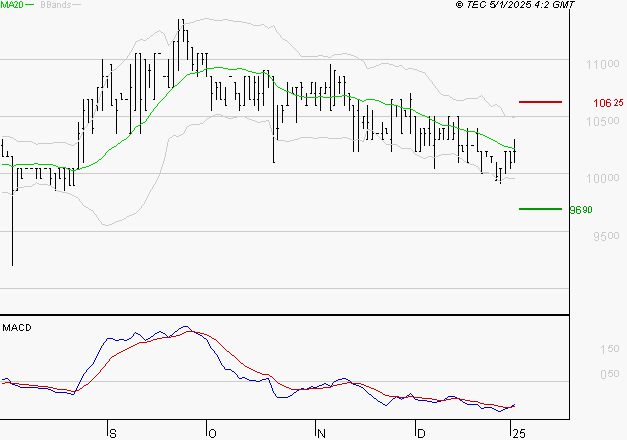The height and width of the screenshot is (440, 627).
Task: Click the 25 year marker on time axis
Action: pyautogui.click(x=519, y=433)
